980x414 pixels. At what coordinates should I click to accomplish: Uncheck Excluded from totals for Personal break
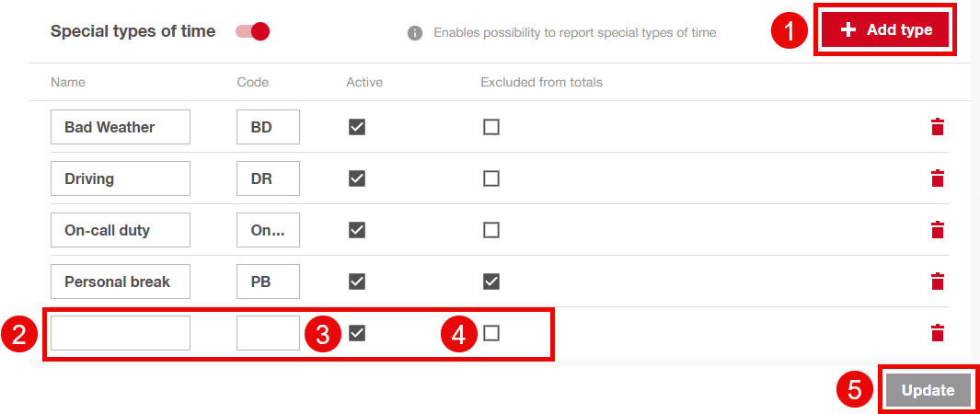point(491,282)
